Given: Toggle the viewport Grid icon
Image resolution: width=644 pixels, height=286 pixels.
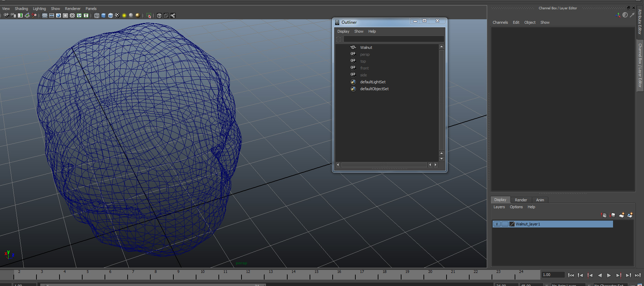Looking at the screenshot, I should pyautogui.click(x=45, y=15).
